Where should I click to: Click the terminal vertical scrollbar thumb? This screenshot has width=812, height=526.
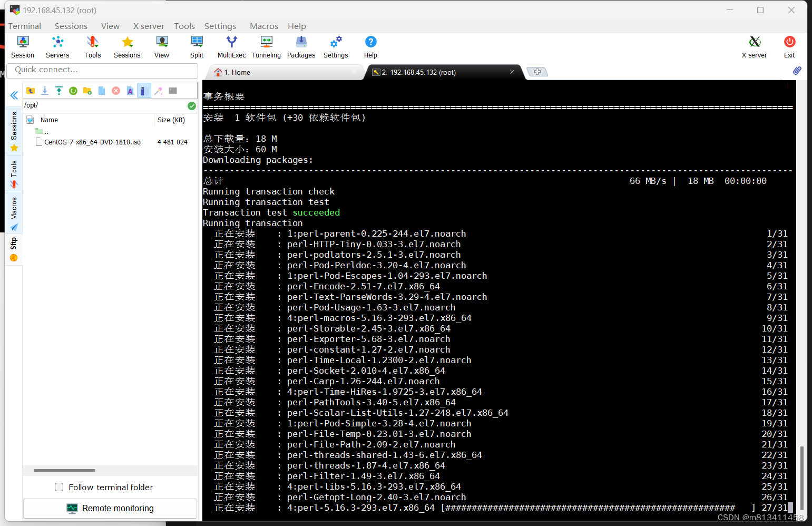point(801,477)
